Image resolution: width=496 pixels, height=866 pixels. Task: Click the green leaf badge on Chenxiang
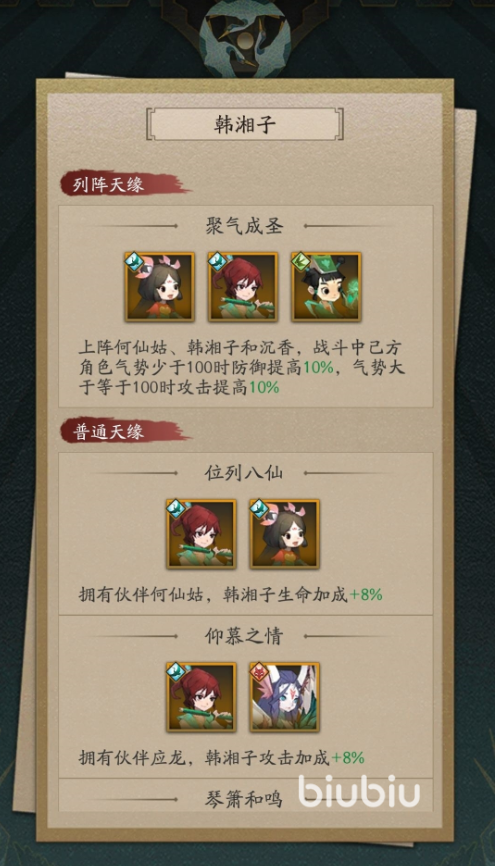(302, 261)
